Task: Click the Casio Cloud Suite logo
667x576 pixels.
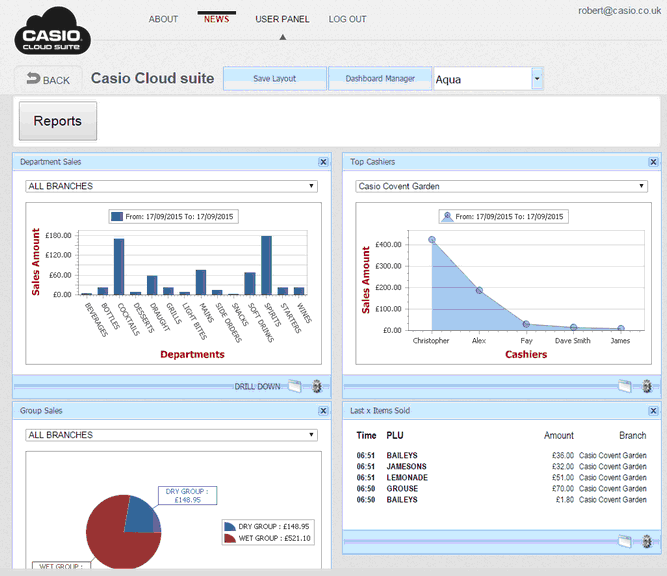Action: click(x=52, y=31)
